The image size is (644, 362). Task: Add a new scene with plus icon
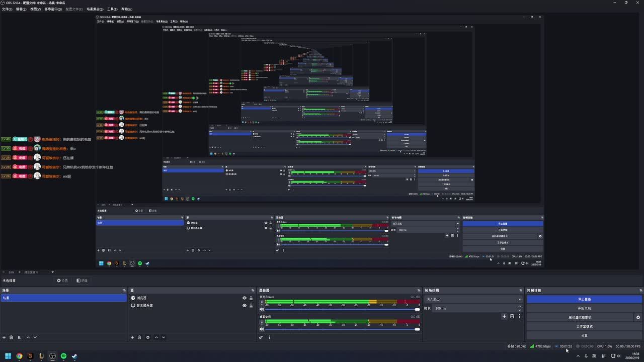point(4,337)
